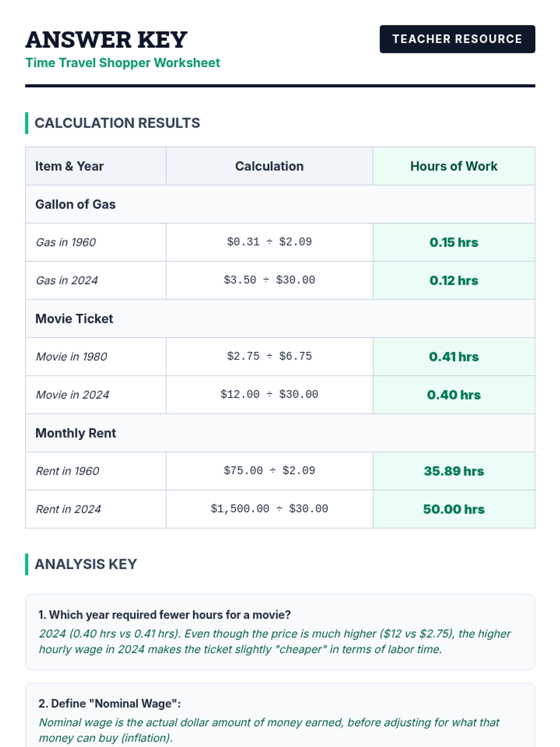Select the Monthly Rent group row

[x=280, y=433]
